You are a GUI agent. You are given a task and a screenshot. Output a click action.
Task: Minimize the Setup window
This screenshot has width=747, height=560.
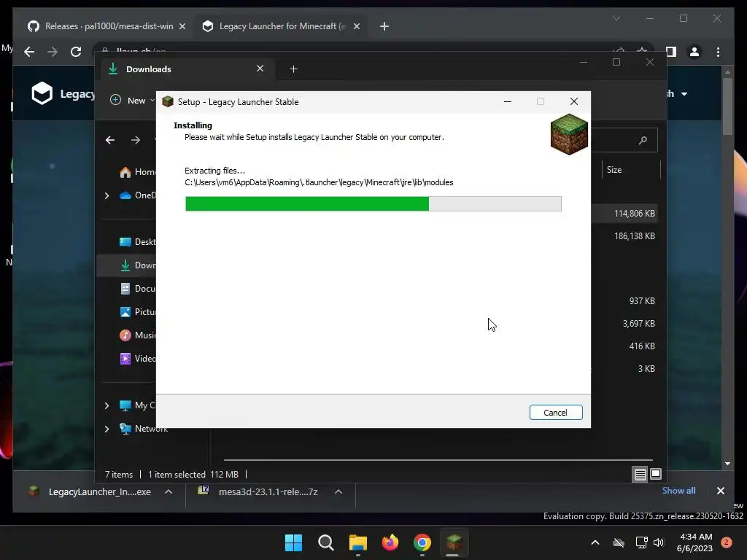coord(508,101)
